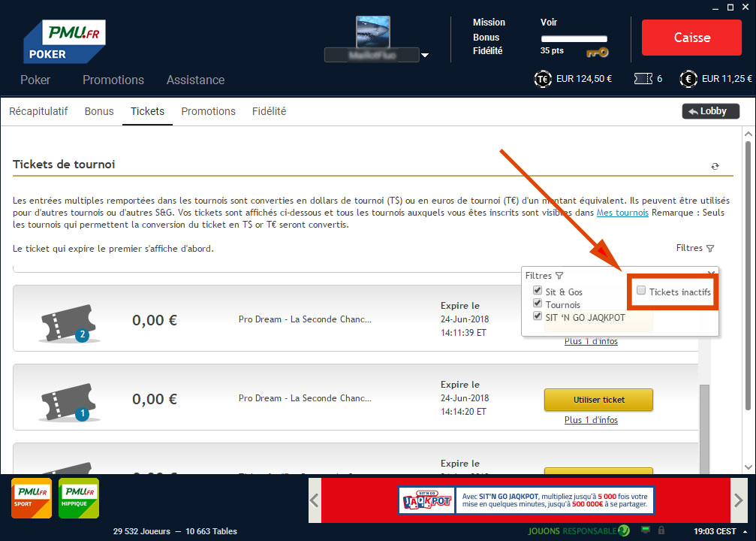Click the ticket count icon

(643, 79)
